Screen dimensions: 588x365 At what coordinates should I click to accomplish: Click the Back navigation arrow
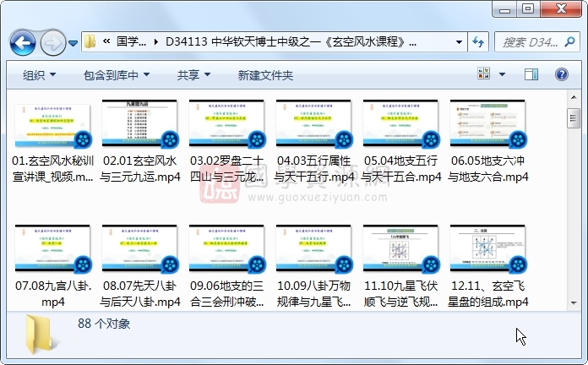tap(23, 41)
